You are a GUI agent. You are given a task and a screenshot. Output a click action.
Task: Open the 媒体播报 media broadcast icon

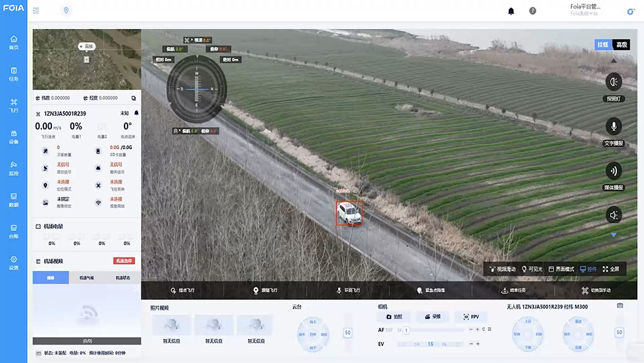[x=613, y=171]
